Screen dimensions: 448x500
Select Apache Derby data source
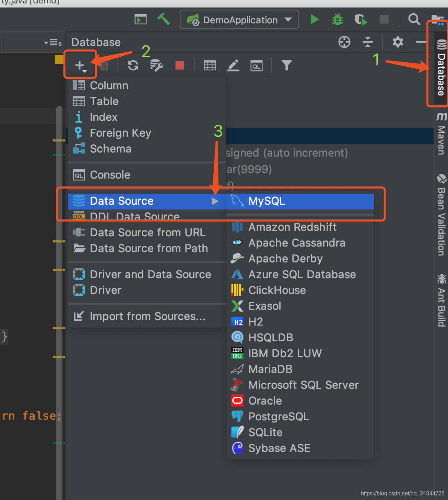coord(300,259)
